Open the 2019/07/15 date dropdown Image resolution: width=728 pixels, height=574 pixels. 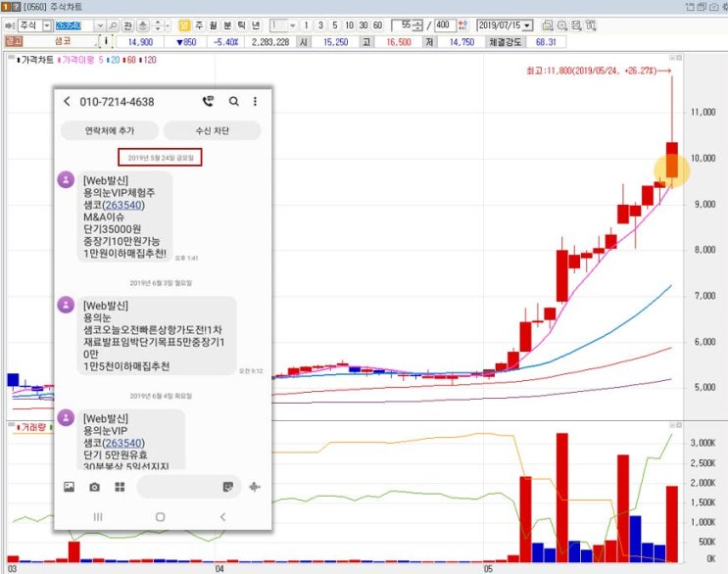(527, 25)
